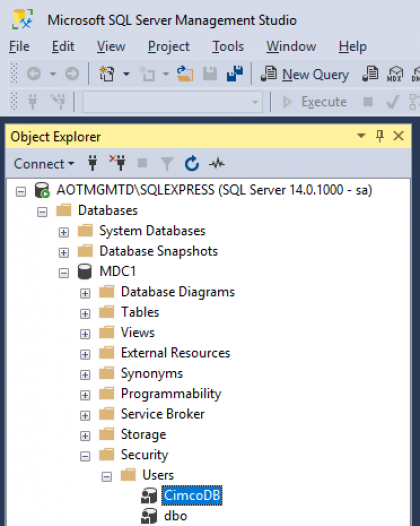Click the MDX query icon
This screenshot has width=420, height=526.
click(395, 74)
